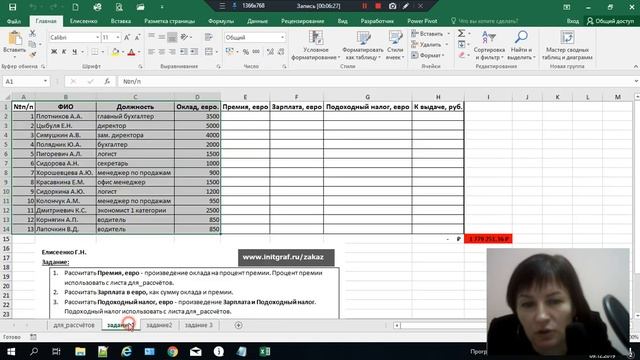Select column header G
This screenshot has height=360, width=640.
367,97
